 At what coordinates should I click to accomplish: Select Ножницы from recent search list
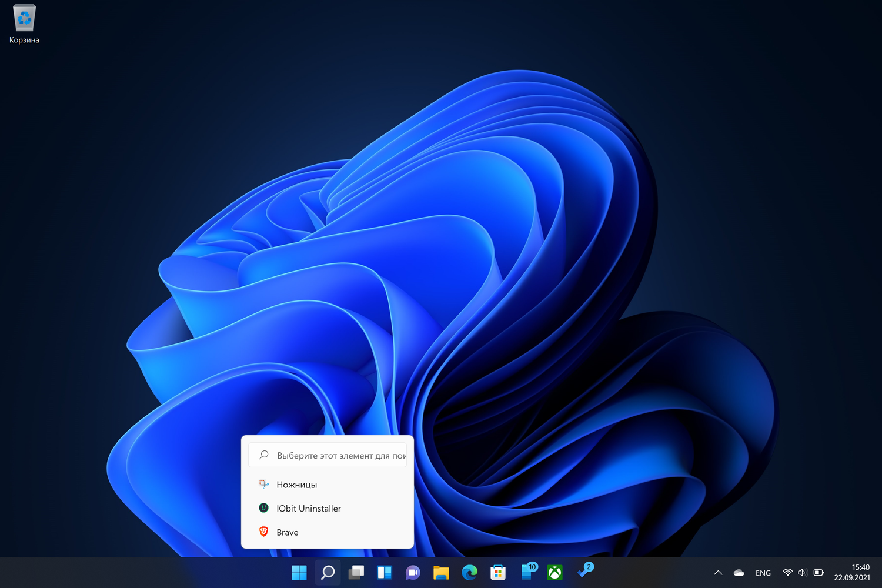pyautogui.click(x=297, y=485)
